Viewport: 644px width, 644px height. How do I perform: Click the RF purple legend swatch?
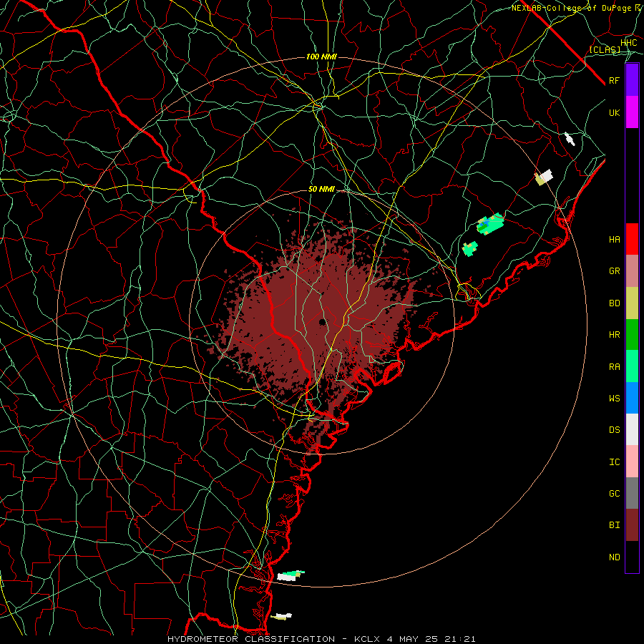point(632,80)
